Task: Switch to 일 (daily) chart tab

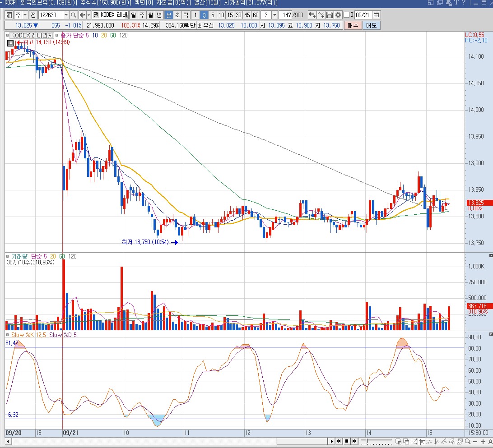Action: pos(134,15)
